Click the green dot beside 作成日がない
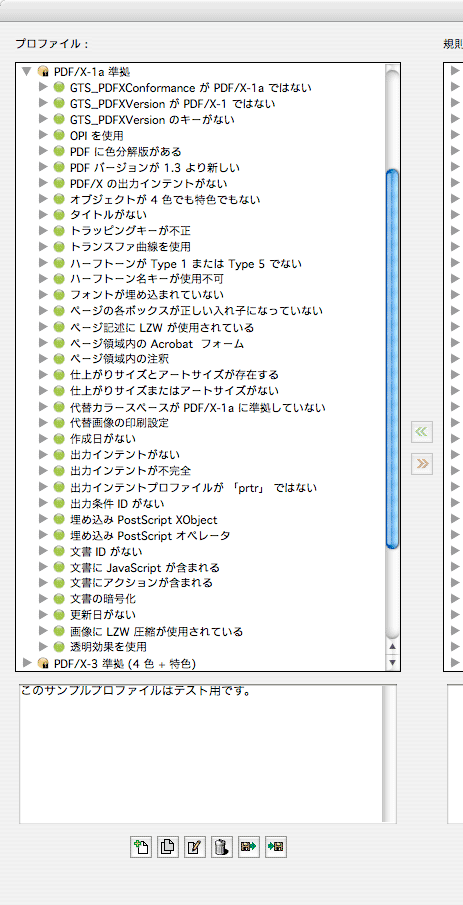Screen dimensions: 463x905 (58, 439)
